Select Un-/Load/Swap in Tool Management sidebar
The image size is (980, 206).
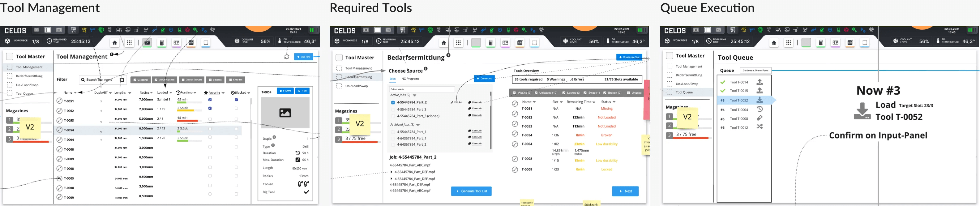[27, 85]
